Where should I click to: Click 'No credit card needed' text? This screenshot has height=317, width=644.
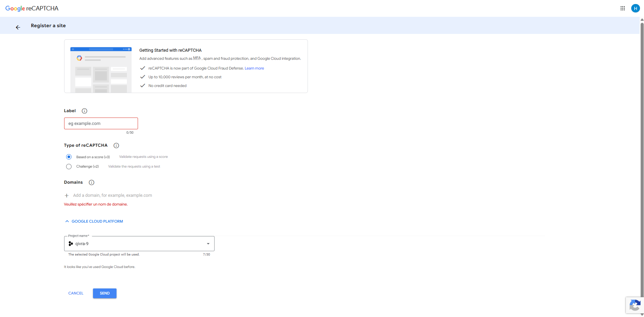tap(168, 86)
